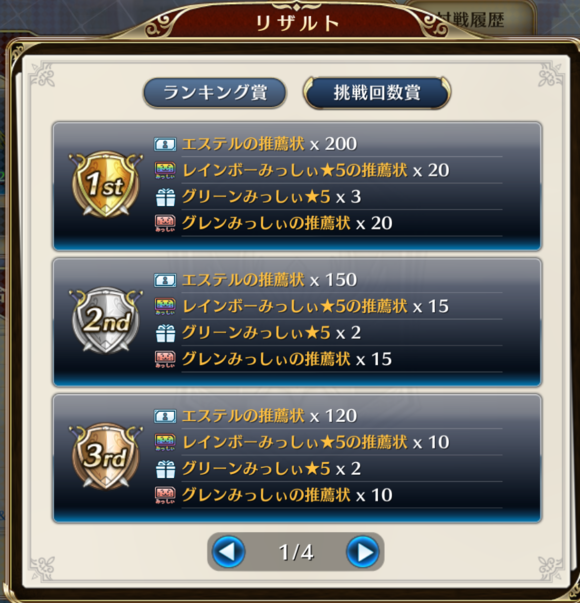580x603 pixels.
Task: Go to next rewards page arrow
Action: click(x=363, y=552)
